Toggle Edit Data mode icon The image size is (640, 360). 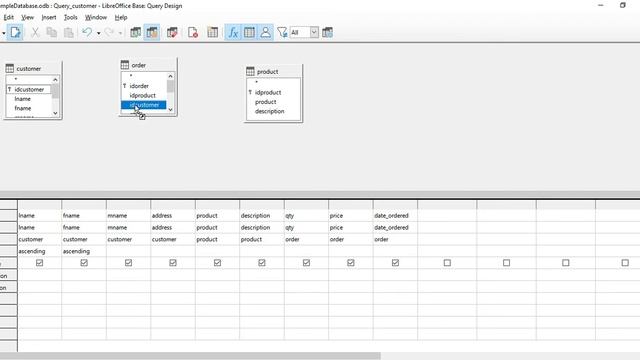point(16,32)
